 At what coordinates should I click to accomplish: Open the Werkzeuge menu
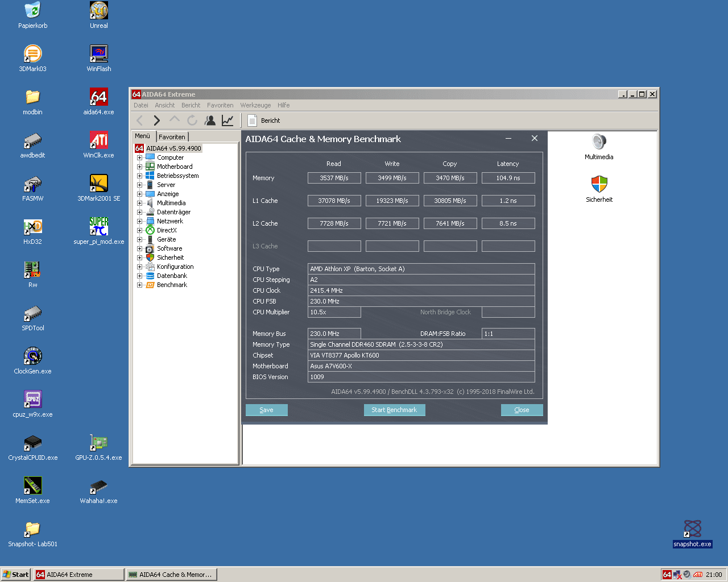click(x=255, y=105)
